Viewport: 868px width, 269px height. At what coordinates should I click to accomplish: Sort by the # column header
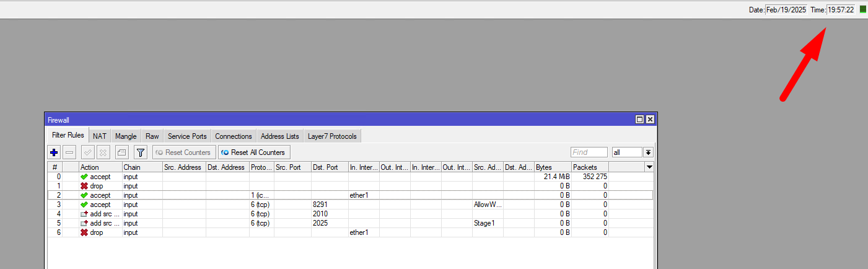click(x=55, y=167)
